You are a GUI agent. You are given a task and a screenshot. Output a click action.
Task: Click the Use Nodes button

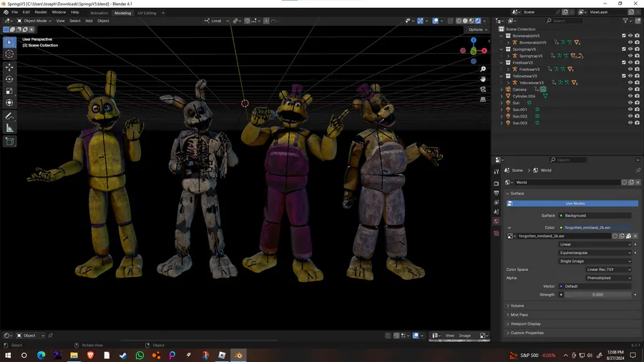point(575,203)
